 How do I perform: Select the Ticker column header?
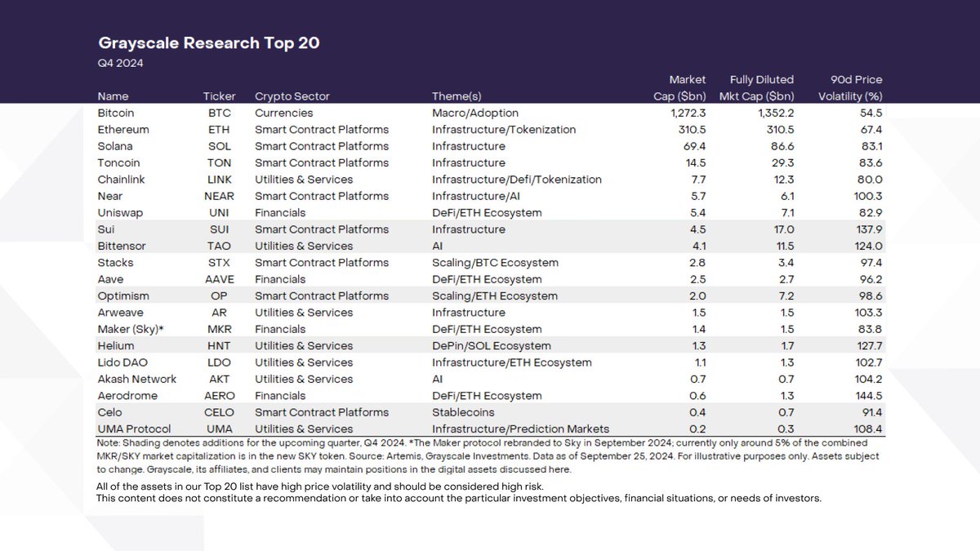218,96
